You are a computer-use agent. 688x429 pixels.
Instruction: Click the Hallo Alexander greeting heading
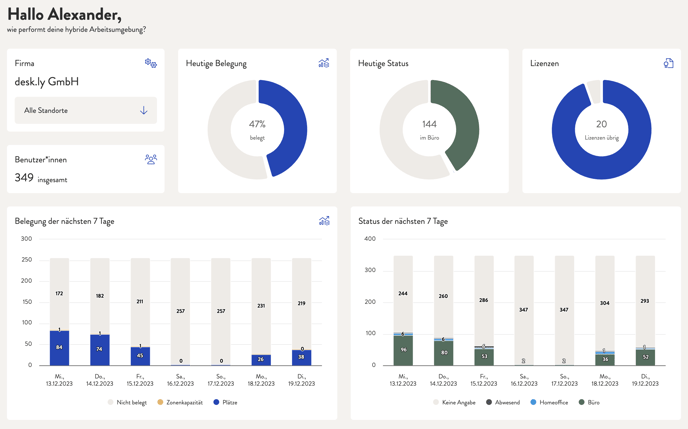pyautogui.click(x=64, y=14)
